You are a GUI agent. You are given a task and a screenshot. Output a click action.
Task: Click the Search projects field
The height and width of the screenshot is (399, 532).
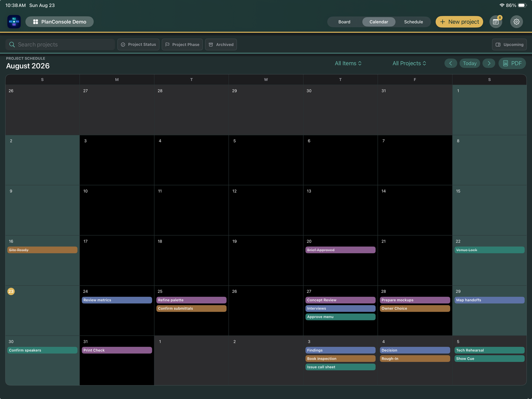click(60, 44)
